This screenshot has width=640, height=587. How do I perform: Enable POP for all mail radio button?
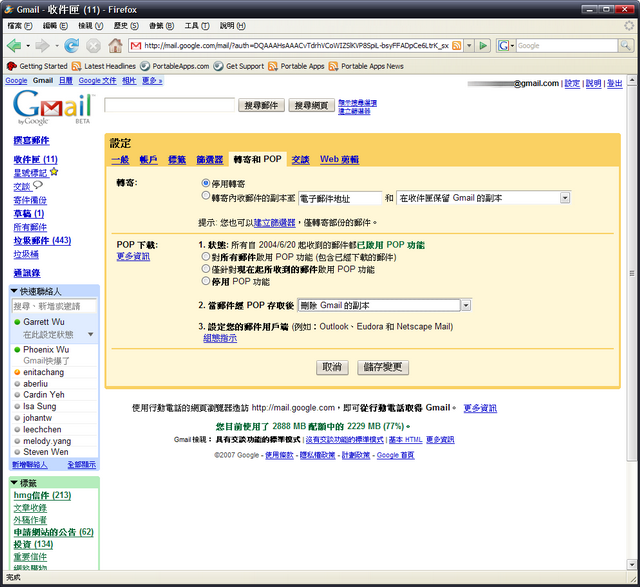[x=206, y=257]
